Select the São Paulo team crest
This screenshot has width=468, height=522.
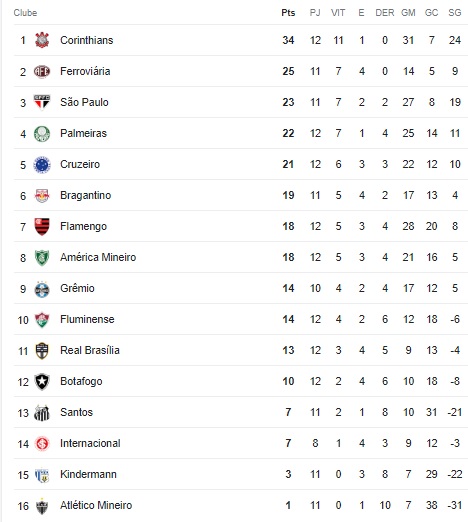[42, 102]
